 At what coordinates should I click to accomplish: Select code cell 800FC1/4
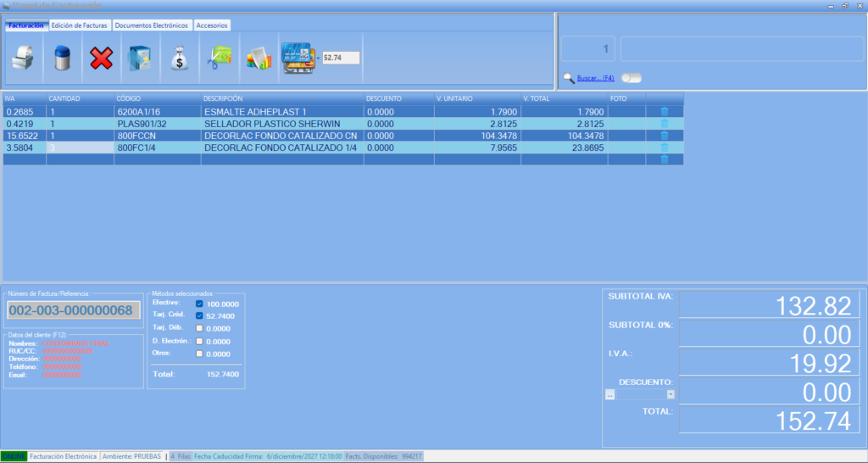coord(158,148)
